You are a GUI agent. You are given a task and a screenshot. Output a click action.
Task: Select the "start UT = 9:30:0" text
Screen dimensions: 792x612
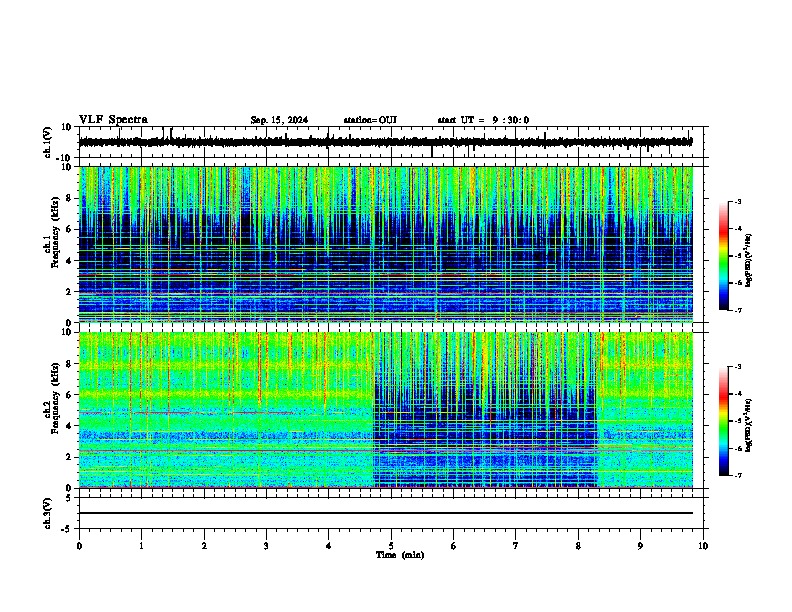(x=483, y=120)
